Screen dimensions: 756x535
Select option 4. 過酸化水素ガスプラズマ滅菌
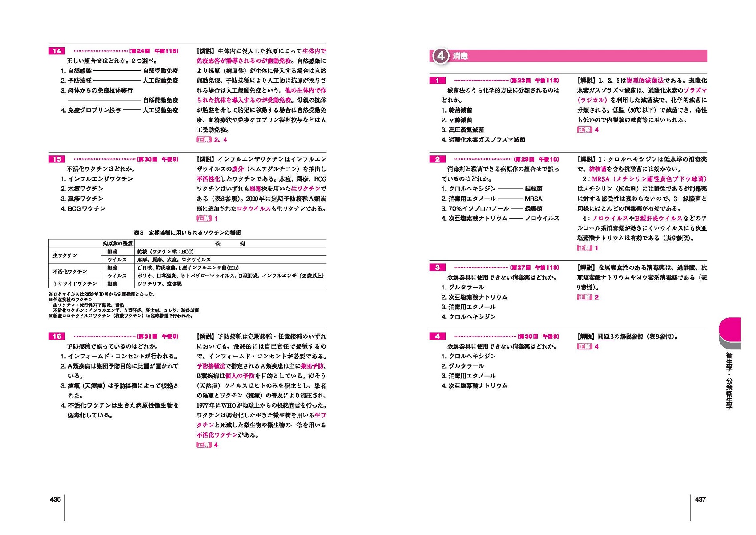coord(483,139)
